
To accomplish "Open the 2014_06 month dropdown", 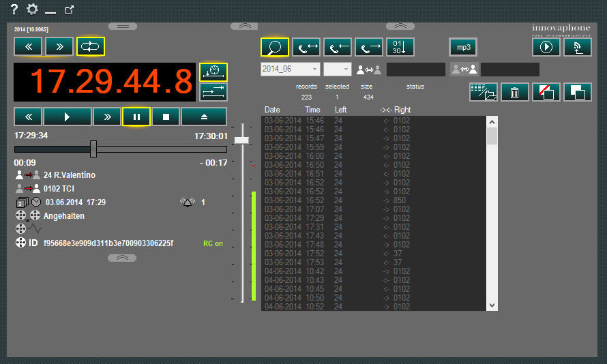I will [x=290, y=70].
